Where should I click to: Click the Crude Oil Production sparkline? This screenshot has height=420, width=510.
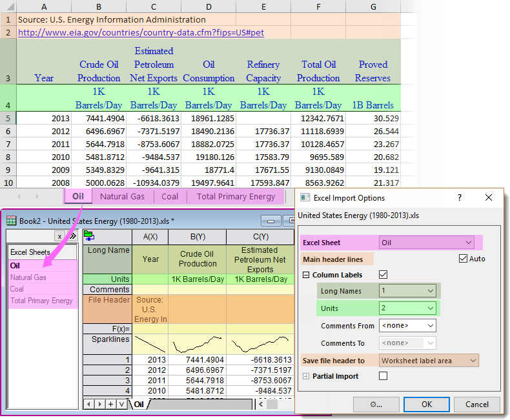pos(198,345)
